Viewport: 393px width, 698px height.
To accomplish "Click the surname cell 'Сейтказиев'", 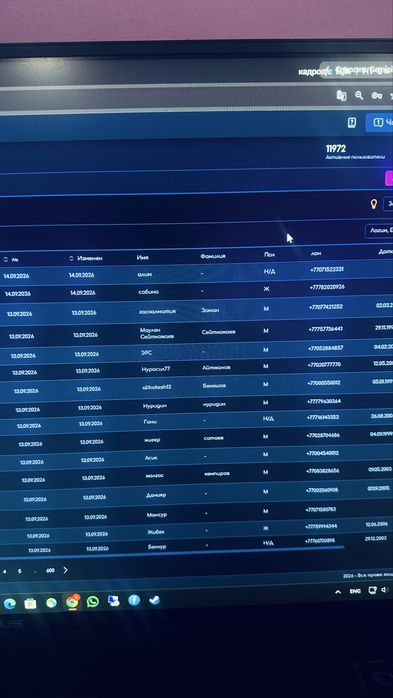I will [x=219, y=332].
